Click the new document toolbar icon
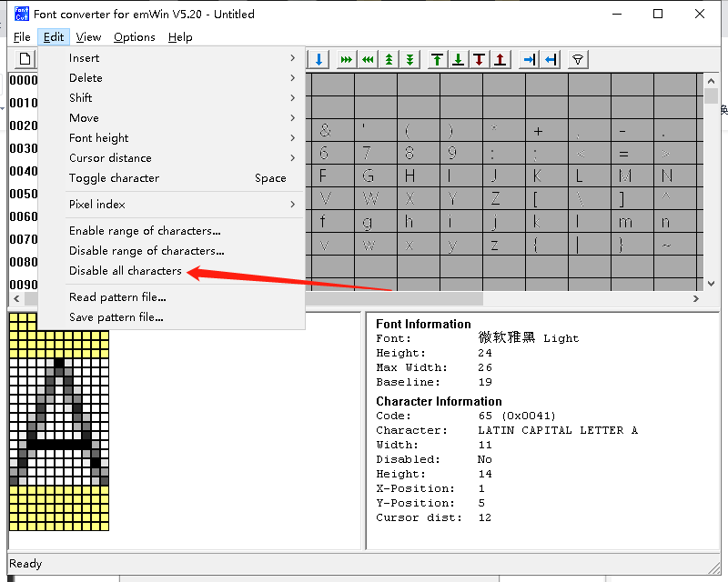This screenshot has height=582, width=728. pos(25,60)
